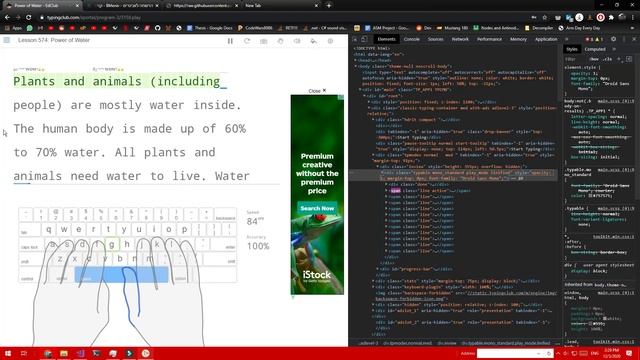Toggle the .cls class editor button
This screenshot has height=360, width=640.
607,59
